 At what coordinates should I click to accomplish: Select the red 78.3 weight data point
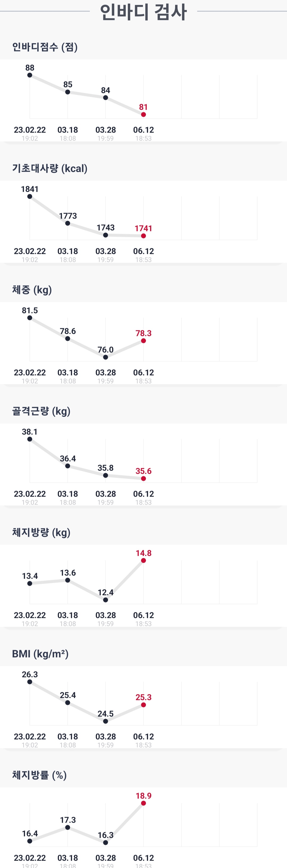[x=143, y=341]
